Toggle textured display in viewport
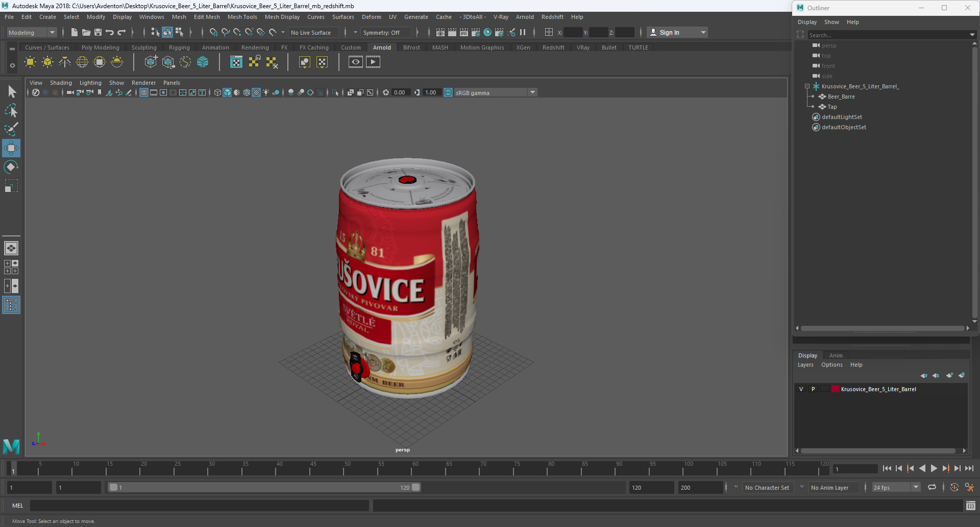 pos(256,92)
